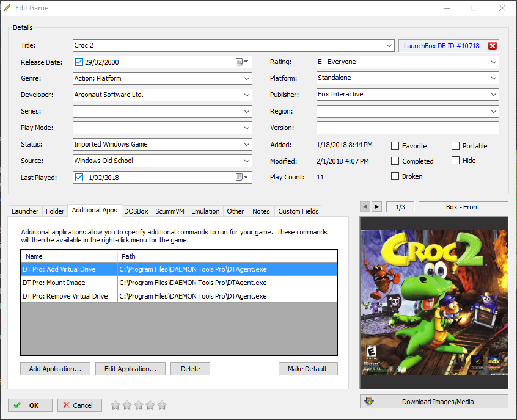Set rating to three stars
The image size is (517, 420).
coord(139,405)
